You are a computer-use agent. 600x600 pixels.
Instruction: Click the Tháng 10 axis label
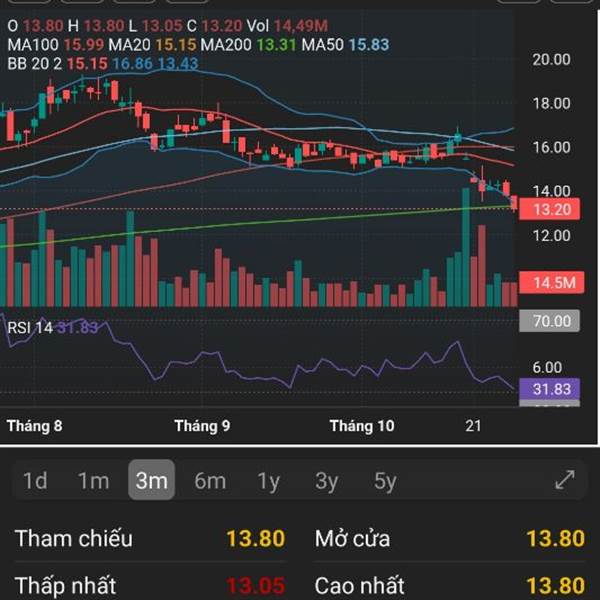pos(362,426)
